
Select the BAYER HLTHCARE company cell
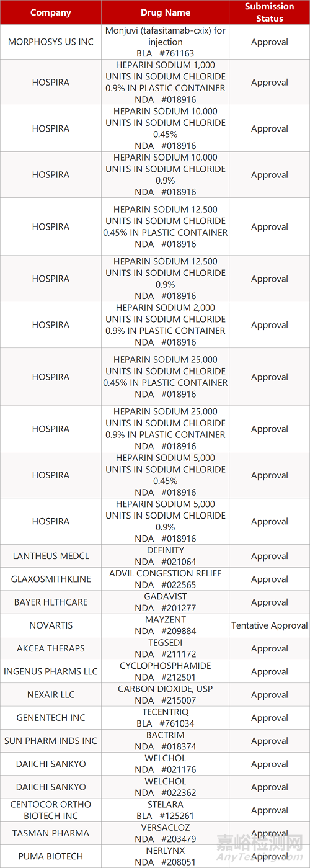point(51,602)
